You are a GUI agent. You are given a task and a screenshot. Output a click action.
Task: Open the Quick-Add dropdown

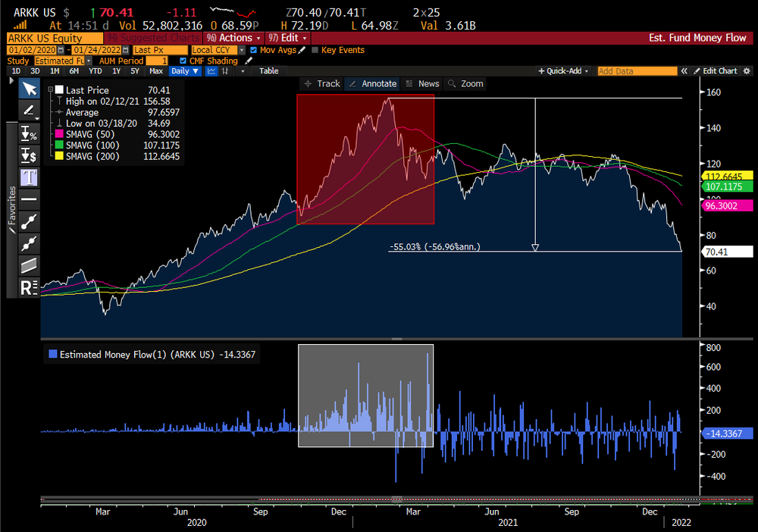click(x=564, y=71)
